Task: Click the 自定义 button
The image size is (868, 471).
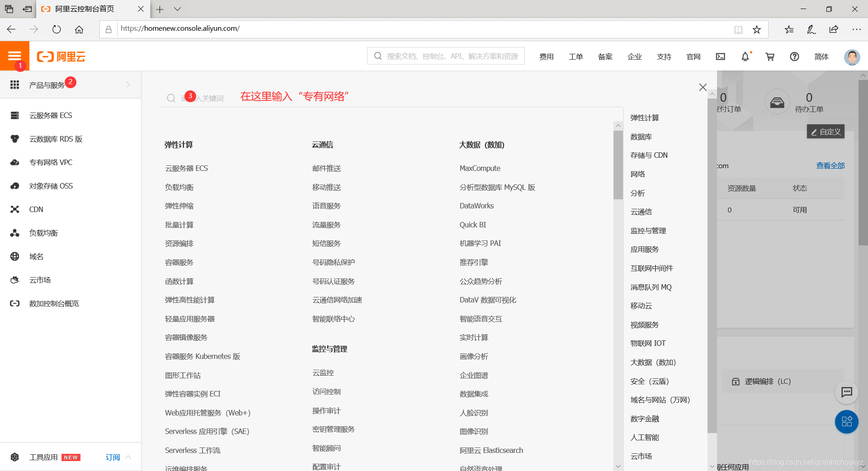Action: (x=826, y=132)
